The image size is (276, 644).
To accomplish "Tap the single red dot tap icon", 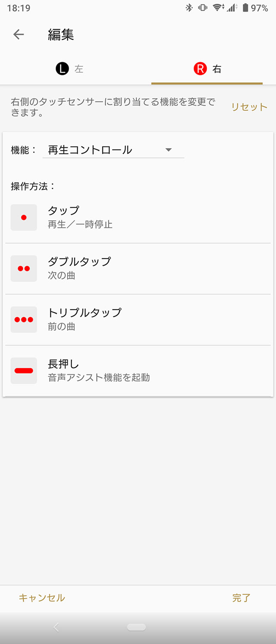I will 24,218.
